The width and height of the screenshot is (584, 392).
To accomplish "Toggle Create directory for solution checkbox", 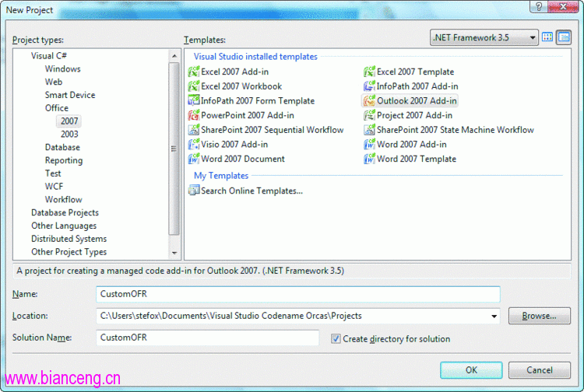I will 336,338.
